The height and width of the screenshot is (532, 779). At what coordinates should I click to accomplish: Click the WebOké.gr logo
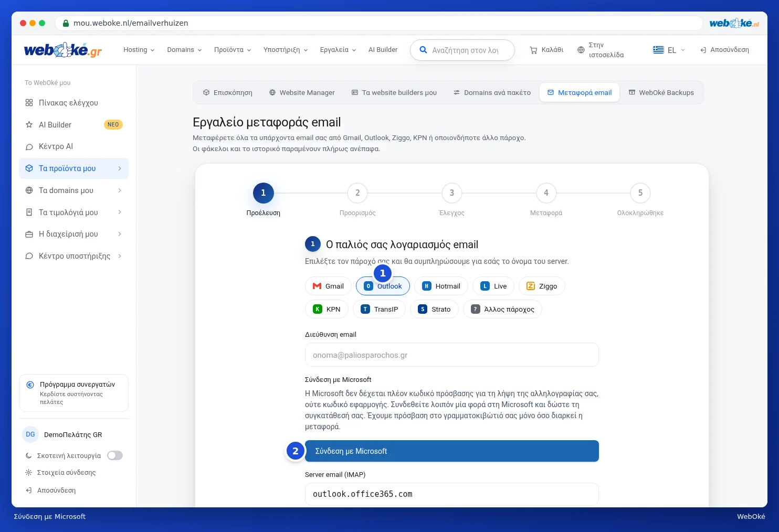[x=63, y=50]
